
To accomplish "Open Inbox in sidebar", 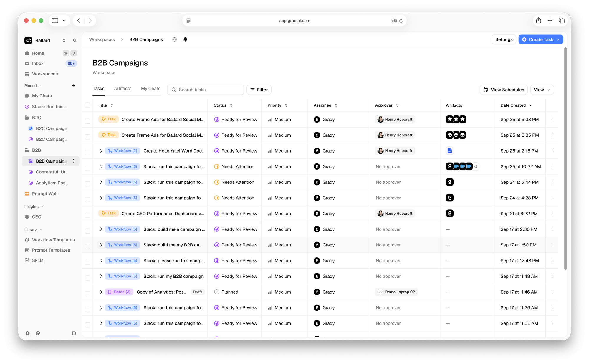I will [50, 63].
